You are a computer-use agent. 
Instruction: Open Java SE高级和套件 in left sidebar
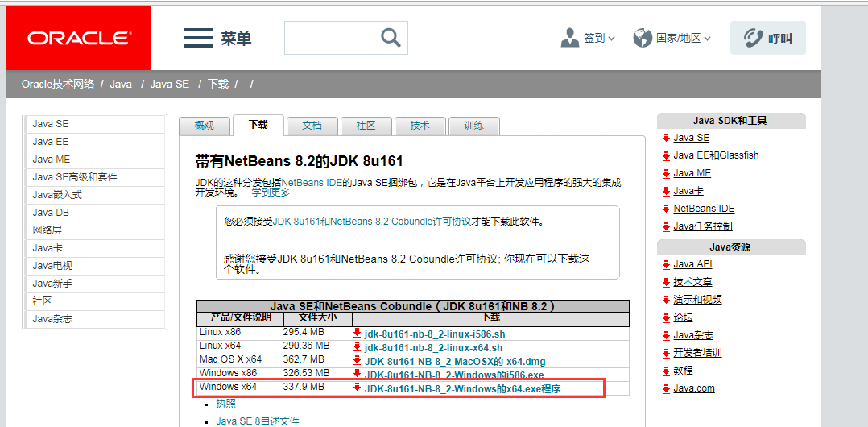95,177
